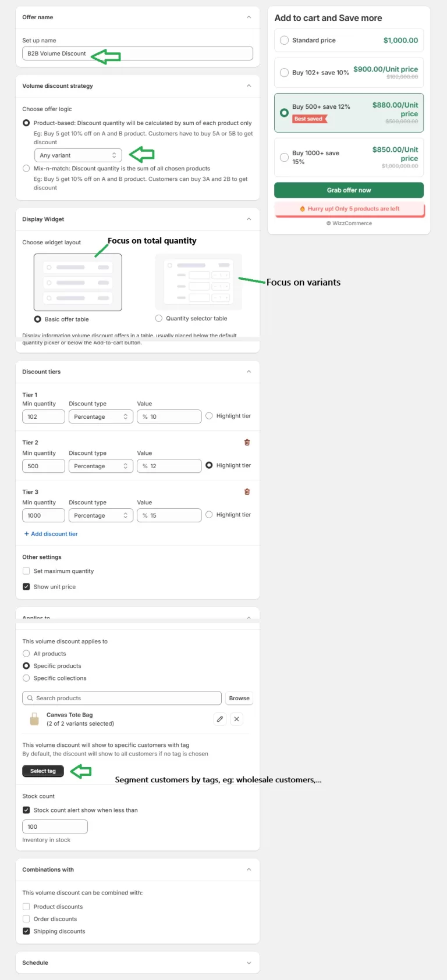The image size is (447, 980).
Task: Select the Specific collections radio option
Action: pos(26,678)
